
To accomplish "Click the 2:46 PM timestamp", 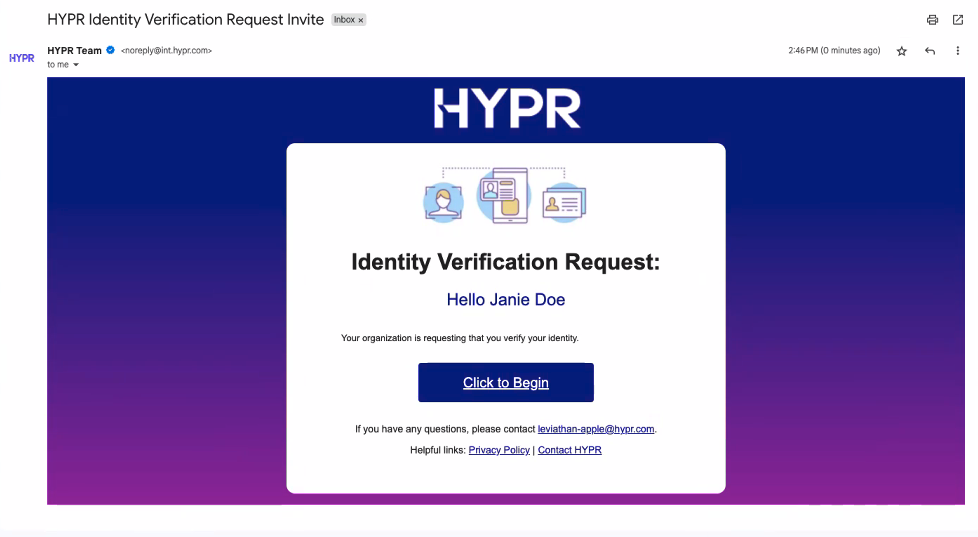I will coord(834,51).
